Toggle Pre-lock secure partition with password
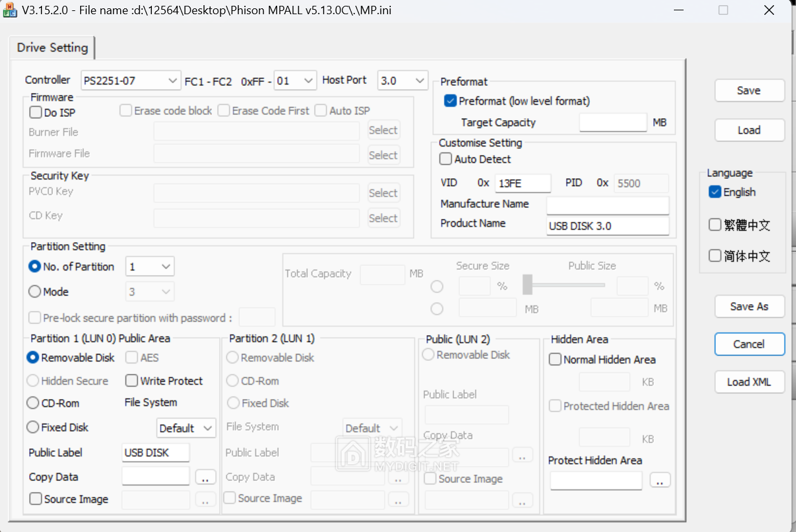796x532 pixels. pyautogui.click(x=35, y=318)
